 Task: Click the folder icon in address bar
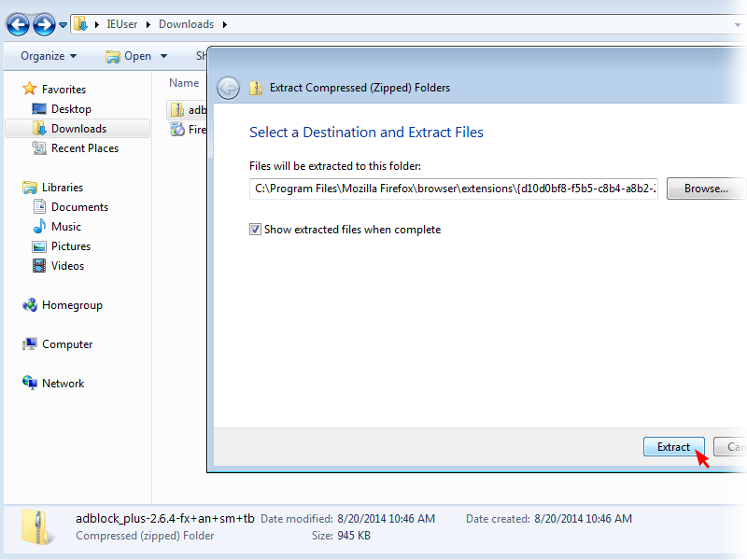pos(81,24)
